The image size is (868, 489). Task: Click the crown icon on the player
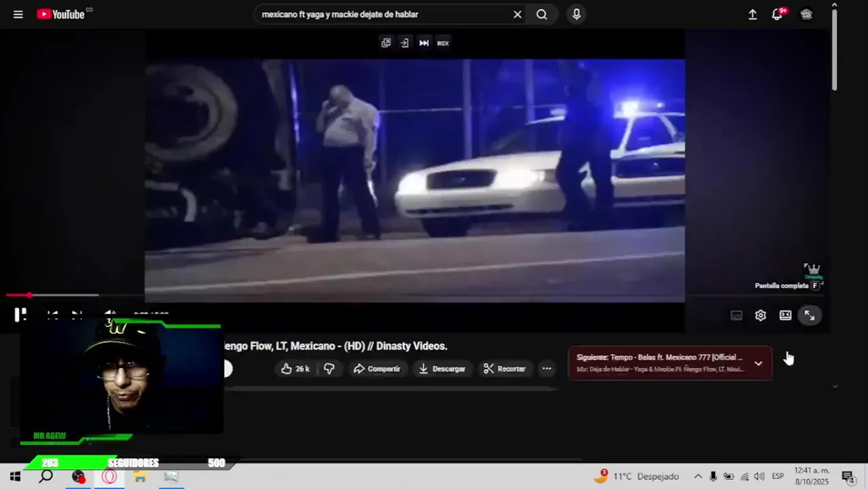point(812,271)
